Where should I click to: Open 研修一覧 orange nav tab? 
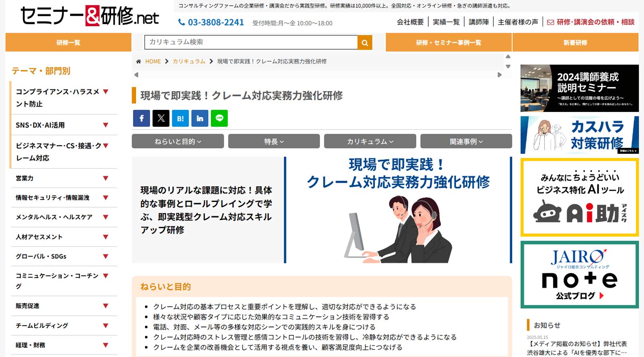click(x=68, y=42)
